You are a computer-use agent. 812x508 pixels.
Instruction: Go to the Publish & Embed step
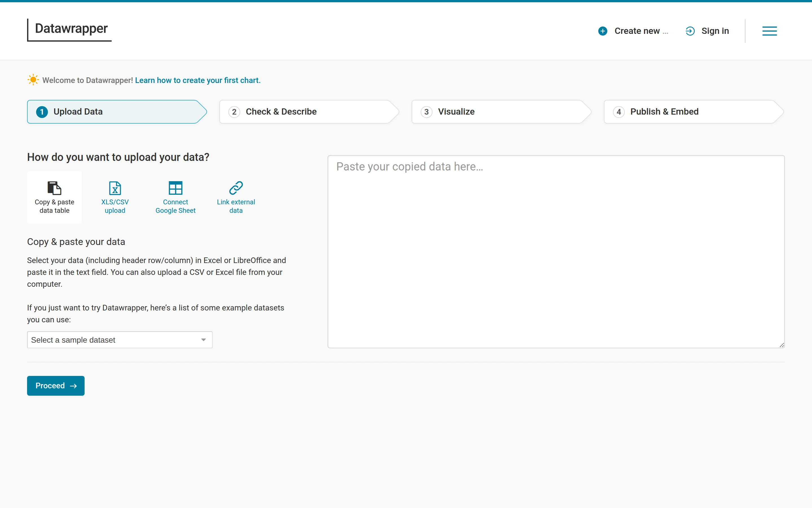[x=694, y=111]
